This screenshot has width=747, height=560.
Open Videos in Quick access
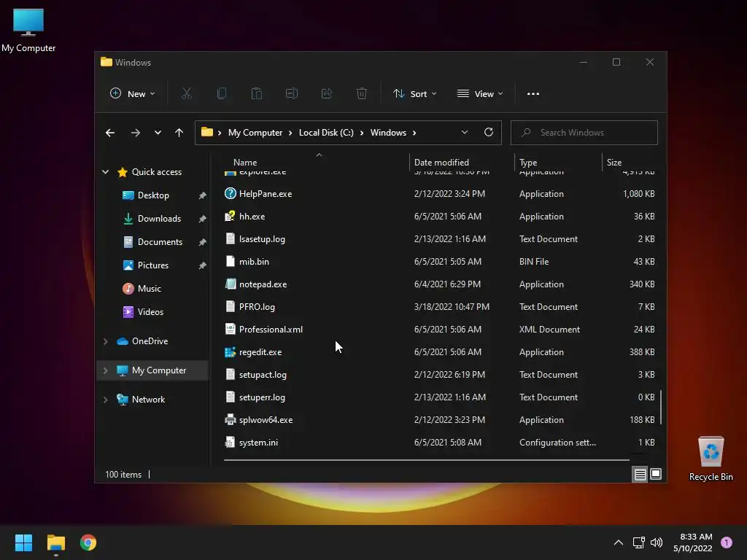point(150,312)
